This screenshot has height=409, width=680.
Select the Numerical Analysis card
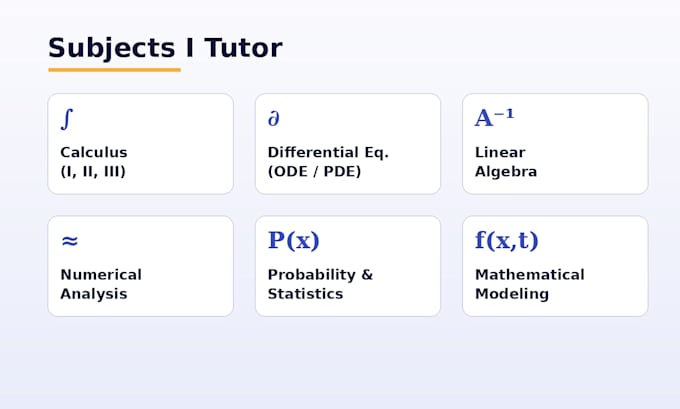[141, 266]
